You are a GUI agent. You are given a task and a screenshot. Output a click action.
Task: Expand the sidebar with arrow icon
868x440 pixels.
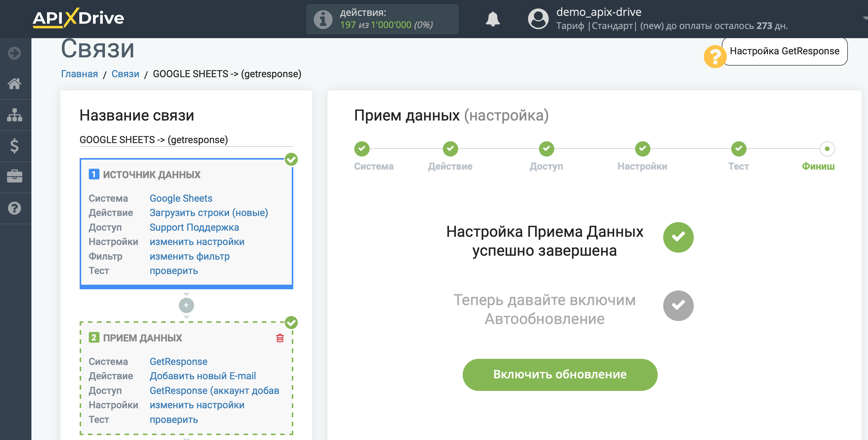pyautogui.click(x=14, y=53)
